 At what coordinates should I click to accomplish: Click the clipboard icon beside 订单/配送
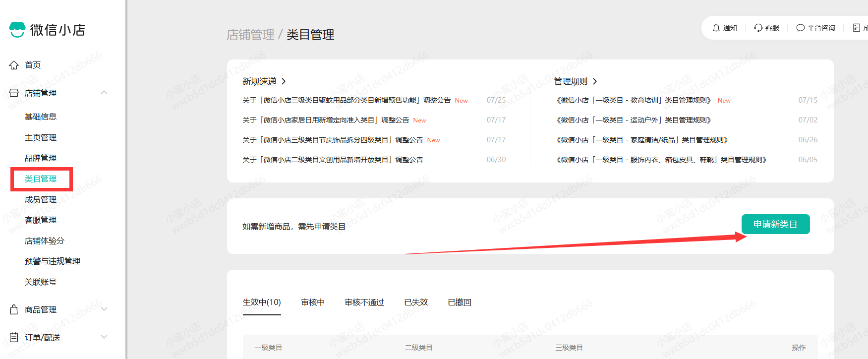(14, 337)
